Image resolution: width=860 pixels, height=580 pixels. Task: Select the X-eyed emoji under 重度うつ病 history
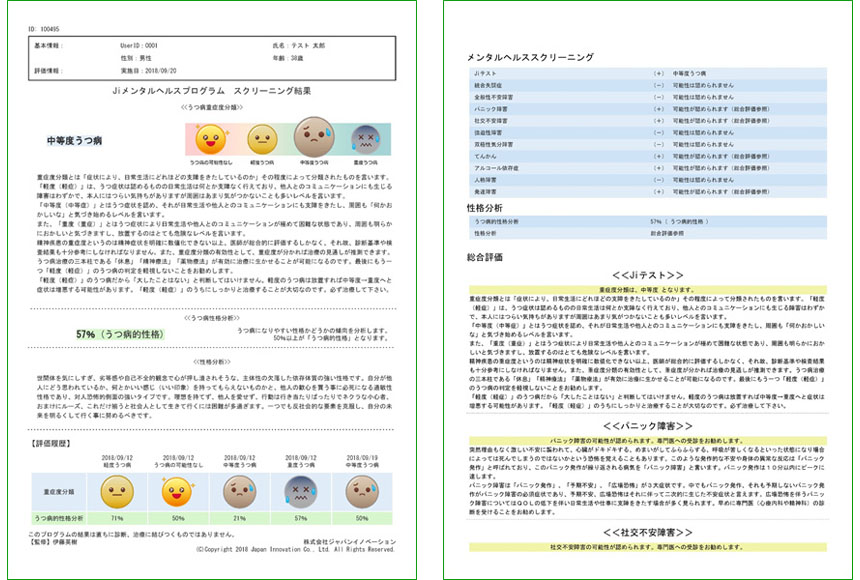[x=301, y=493]
